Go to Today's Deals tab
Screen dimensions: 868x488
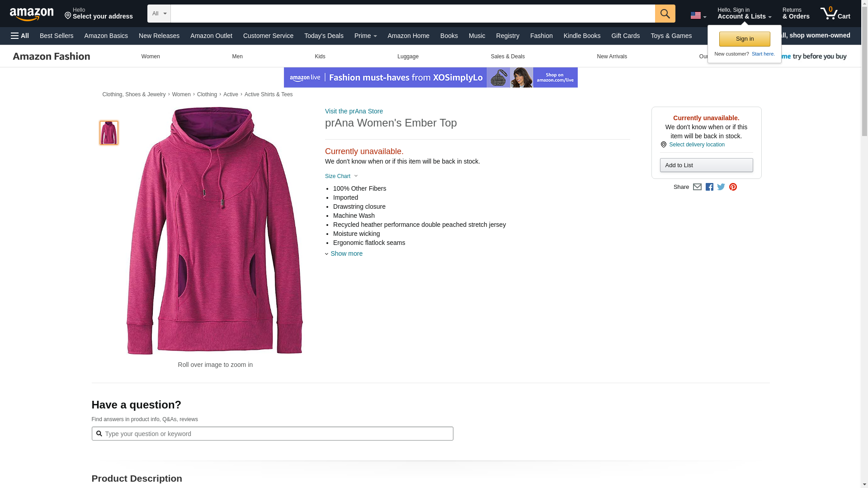[x=324, y=36]
